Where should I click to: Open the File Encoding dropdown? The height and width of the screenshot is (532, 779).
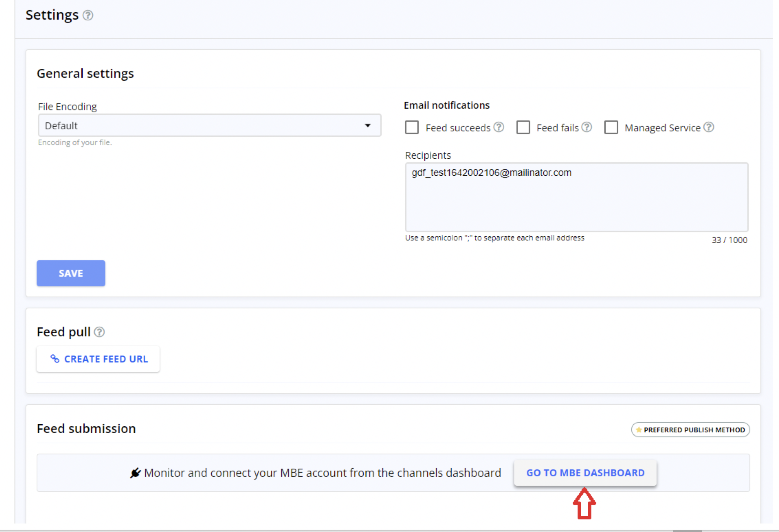(209, 125)
